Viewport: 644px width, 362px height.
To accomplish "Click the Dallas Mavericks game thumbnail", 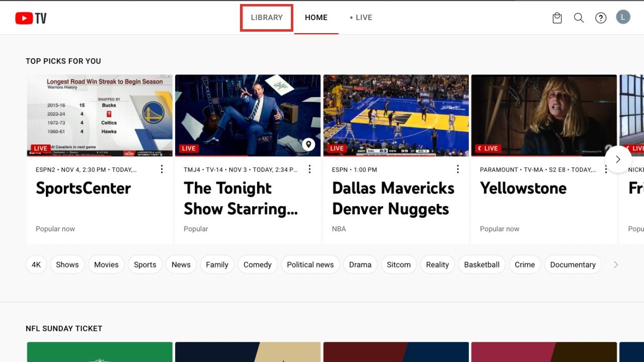I will coord(395,116).
